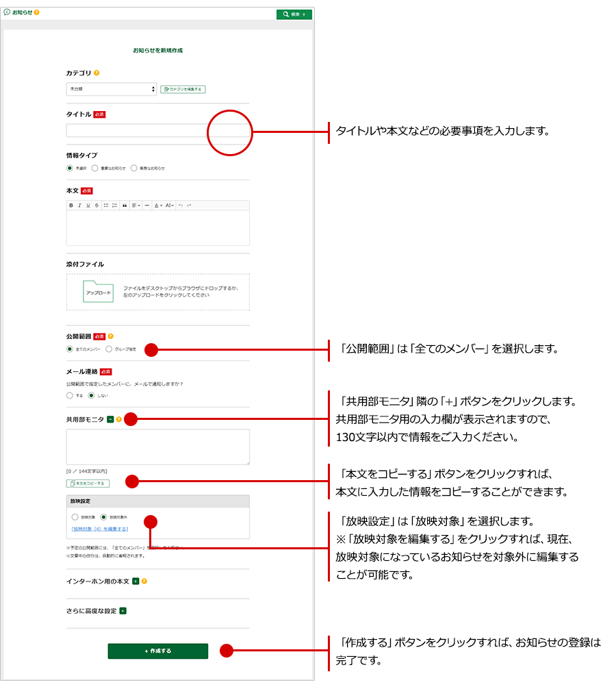The width and height of the screenshot is (616, 687).
Task: Expand the インターホン用の本文 section
Action: point(136,581)
